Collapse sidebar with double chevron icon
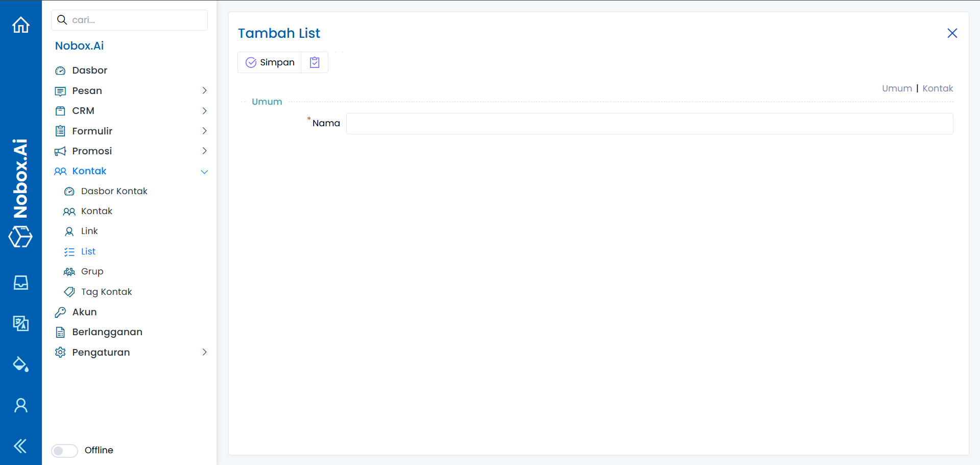This screenshot has height=465, width=980. (x=21, y=446)
